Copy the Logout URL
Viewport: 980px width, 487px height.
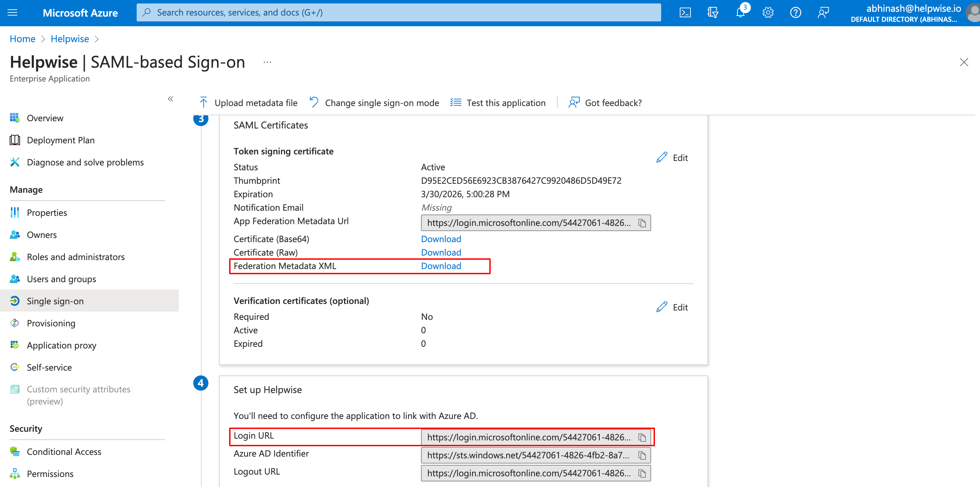tap(642, 473)
